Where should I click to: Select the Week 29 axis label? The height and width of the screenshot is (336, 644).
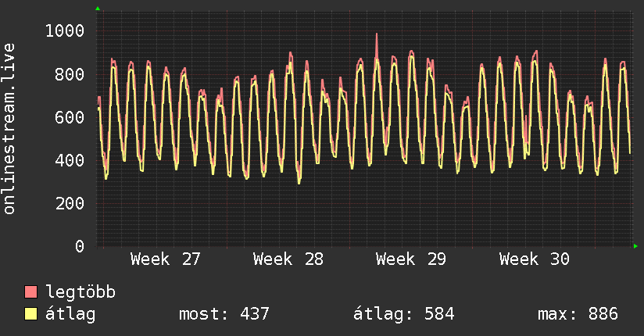pyautogui.click(x=411, y=259)
